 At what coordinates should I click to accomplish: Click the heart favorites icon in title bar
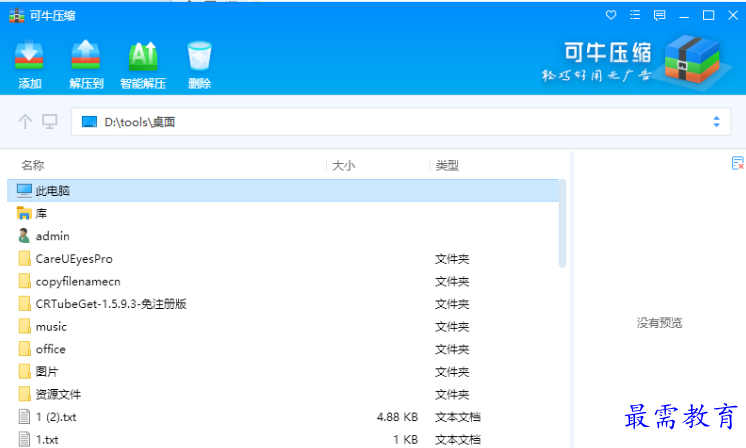(612, 15)
